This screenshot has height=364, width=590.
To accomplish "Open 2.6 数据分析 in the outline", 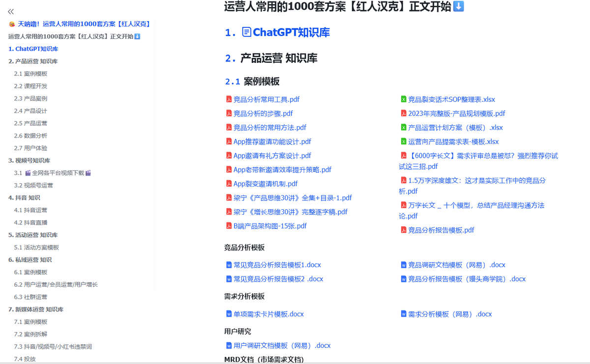I will pyautogui.click(x=30, y=136).
